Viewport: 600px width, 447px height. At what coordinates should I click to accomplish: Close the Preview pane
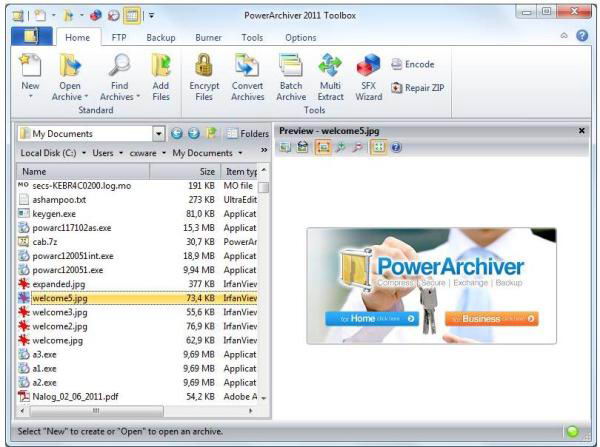[582, 131]
